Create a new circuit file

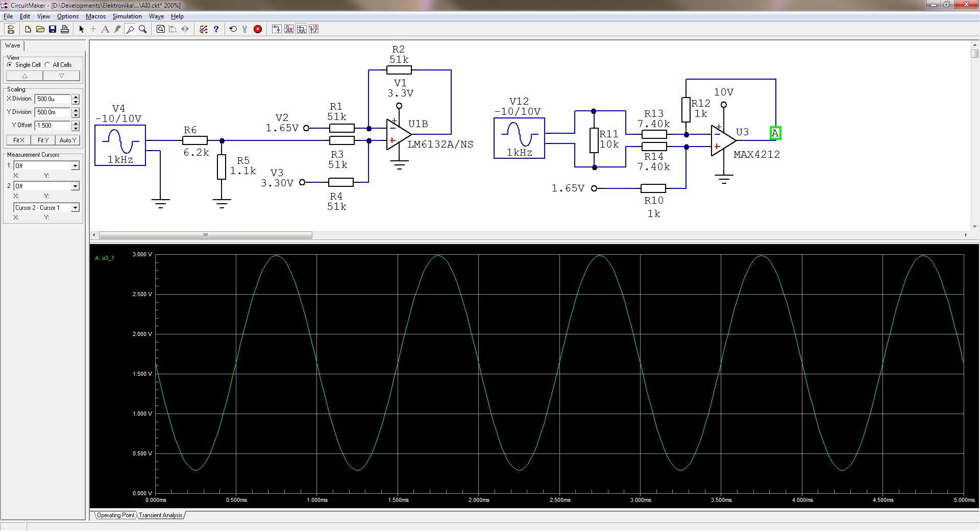(28, 29)
